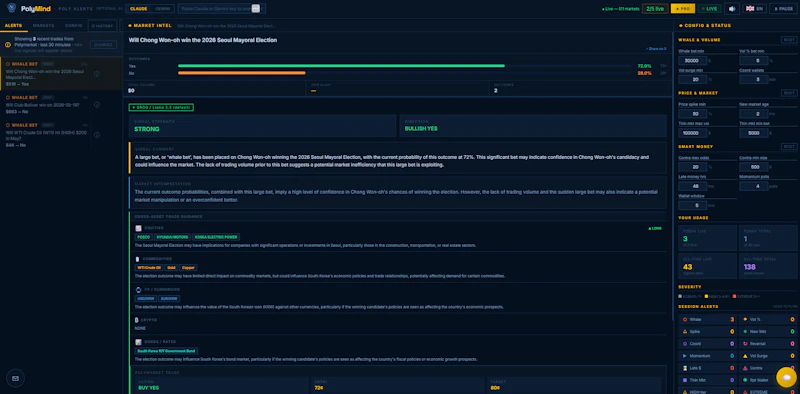
Task: Click info icon on Club Bolivar alert
Action: pyautogui.click(x=97, y=105)
